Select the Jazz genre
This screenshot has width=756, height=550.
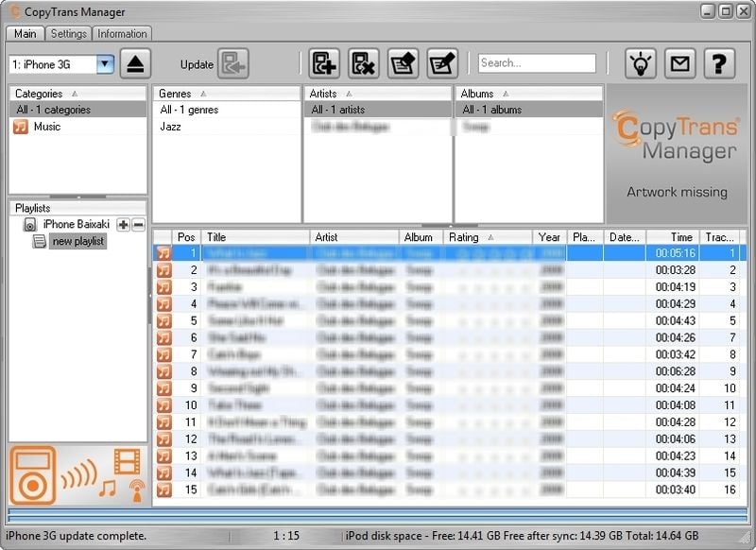click(227, 127)
